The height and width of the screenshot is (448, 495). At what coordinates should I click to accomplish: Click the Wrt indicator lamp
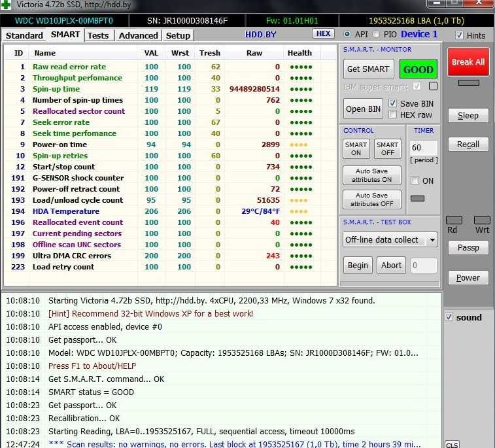483,220
